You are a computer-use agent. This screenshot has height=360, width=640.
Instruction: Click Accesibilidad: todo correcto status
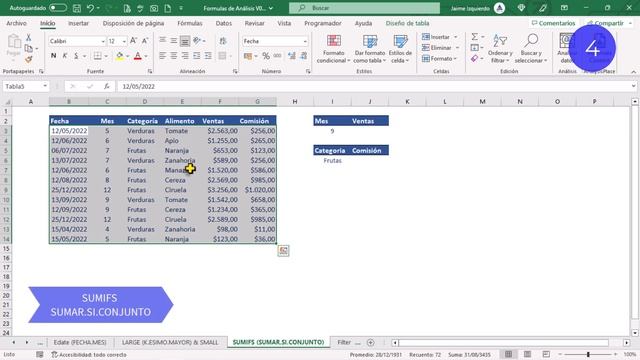[x=89, y=355]
